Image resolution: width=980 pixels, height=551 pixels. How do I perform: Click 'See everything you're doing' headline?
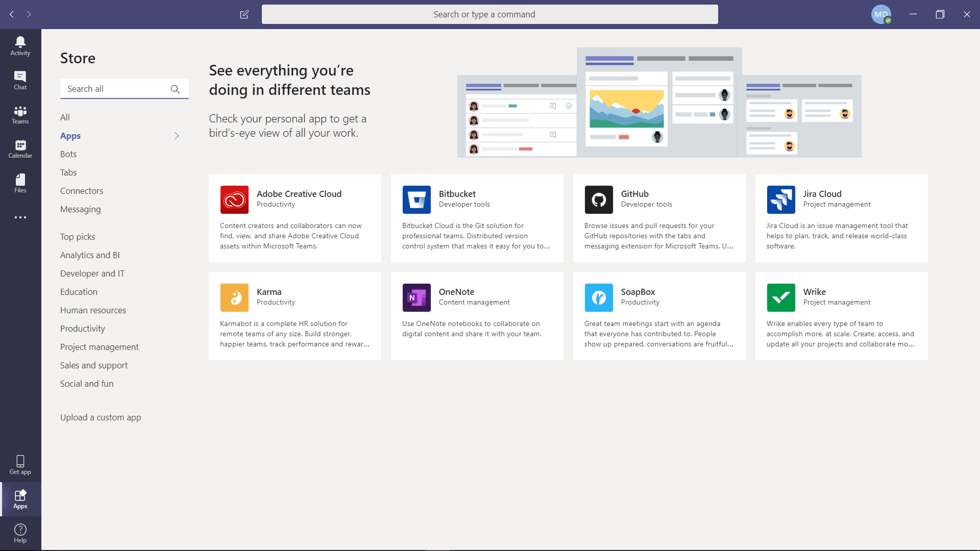pyautogui.click(x=289, y=80)
